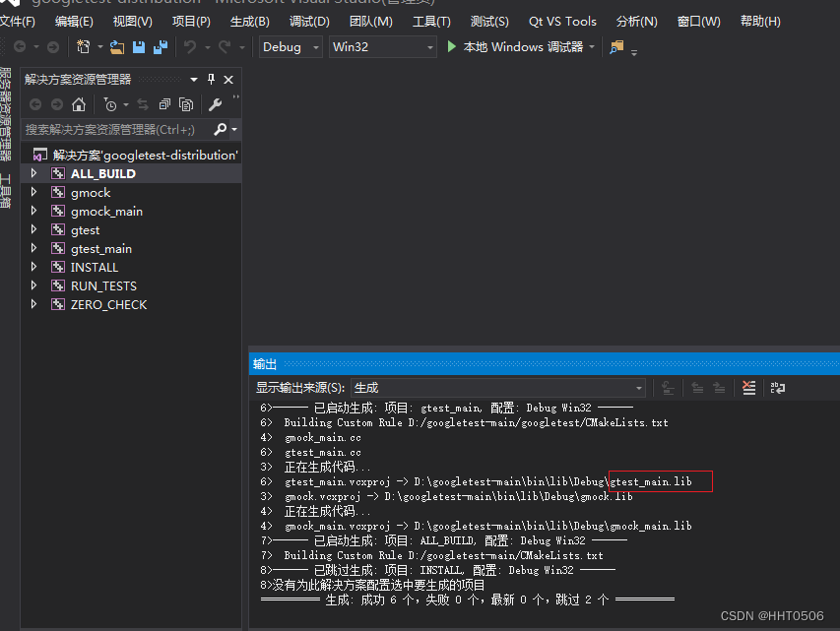This screenshot has height=631, width=840.
Task: Click the Find in Files folder icon
Action: [x=616, y=47]
